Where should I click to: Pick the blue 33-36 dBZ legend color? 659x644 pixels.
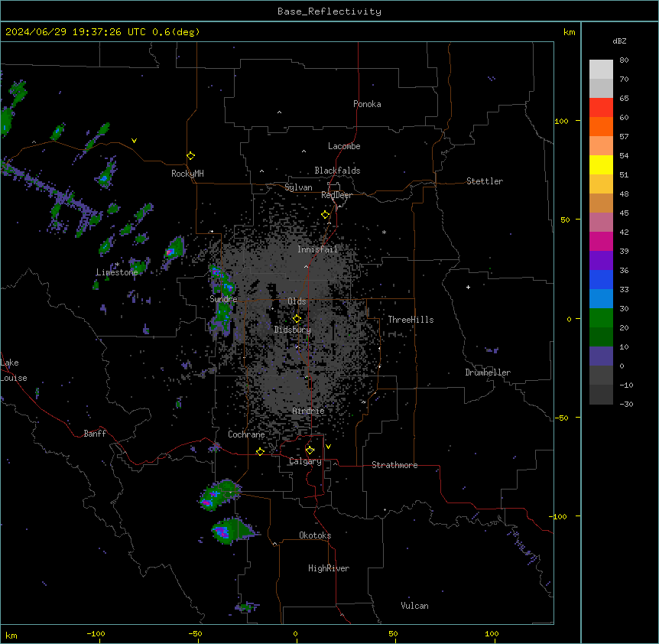click(601, 279)
